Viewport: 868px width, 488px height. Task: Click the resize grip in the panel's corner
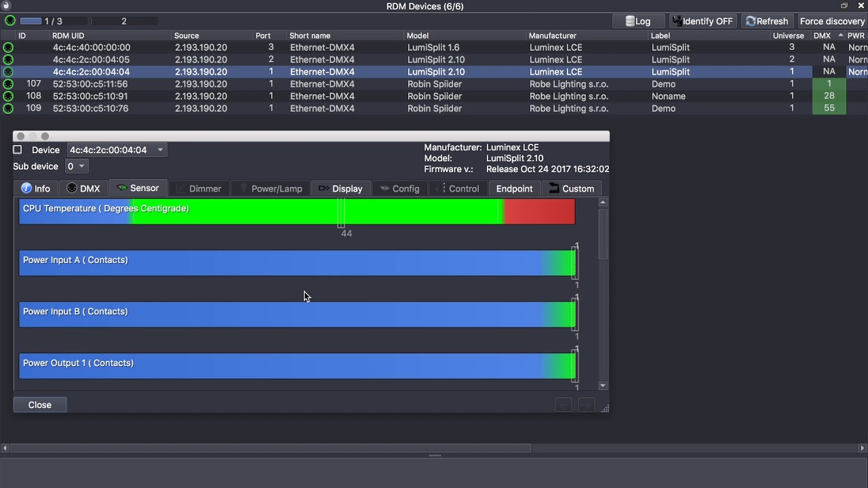click(x=605, y=408)
